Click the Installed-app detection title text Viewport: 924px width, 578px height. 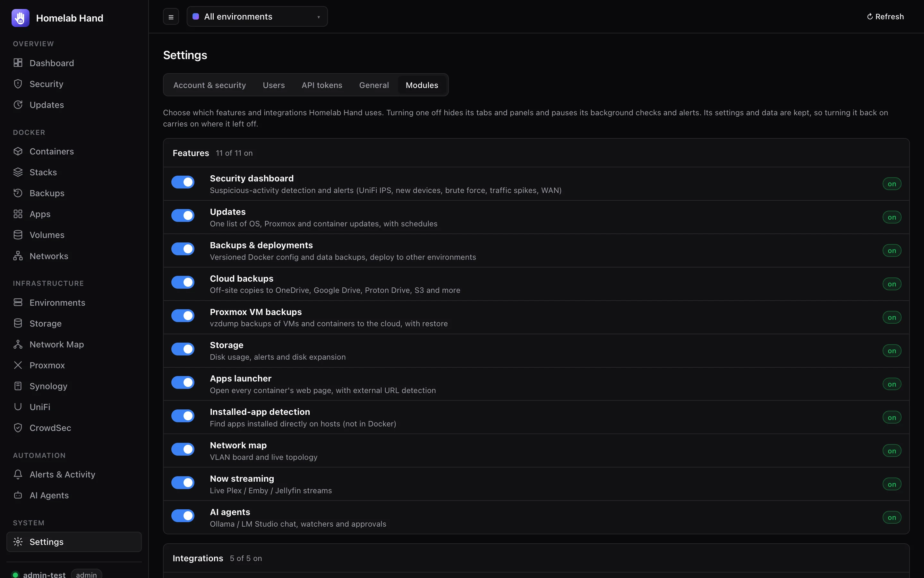tap(260, 412)
